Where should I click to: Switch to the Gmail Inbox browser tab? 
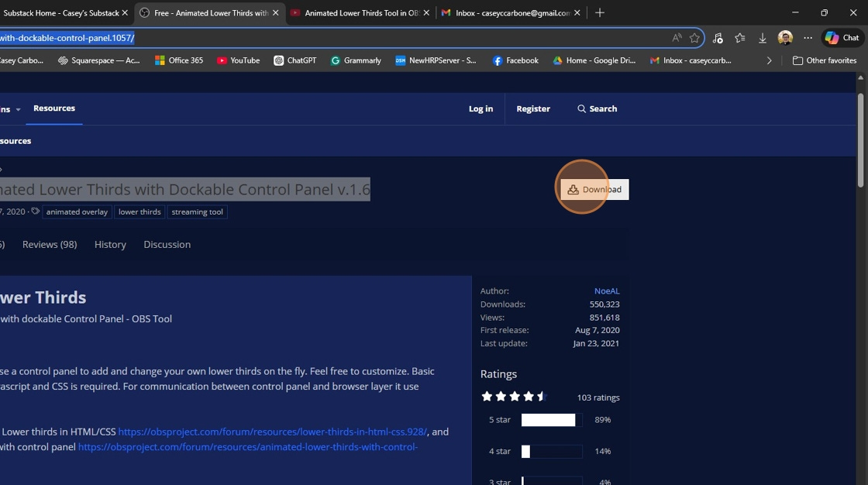pyautogui.click(x=512, y=12)
